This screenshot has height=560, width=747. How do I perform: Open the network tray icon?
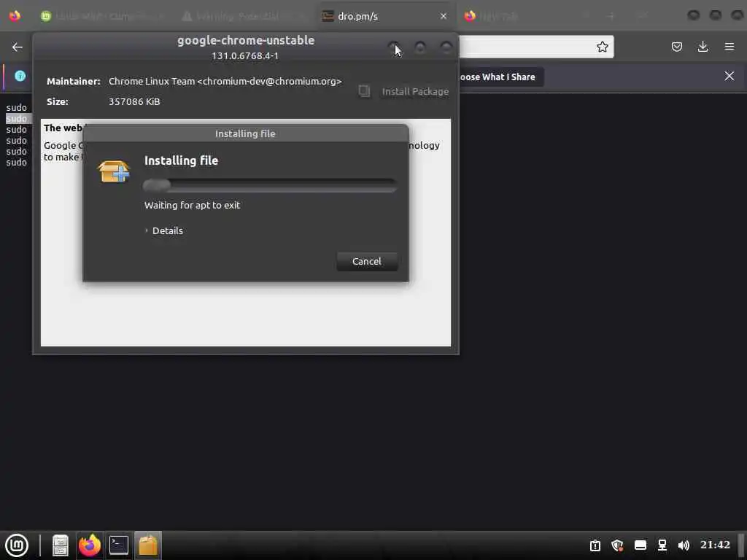tap(662, 545)
